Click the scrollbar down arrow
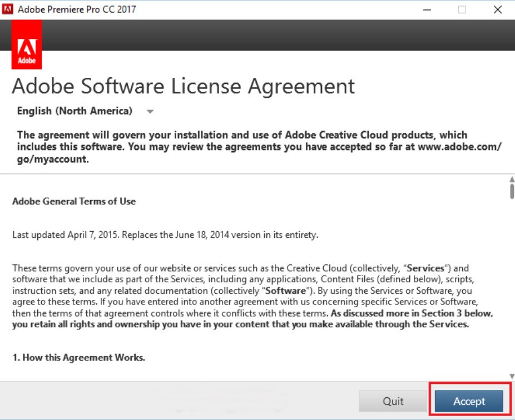The image size is (515, 420). pos(511,376)
